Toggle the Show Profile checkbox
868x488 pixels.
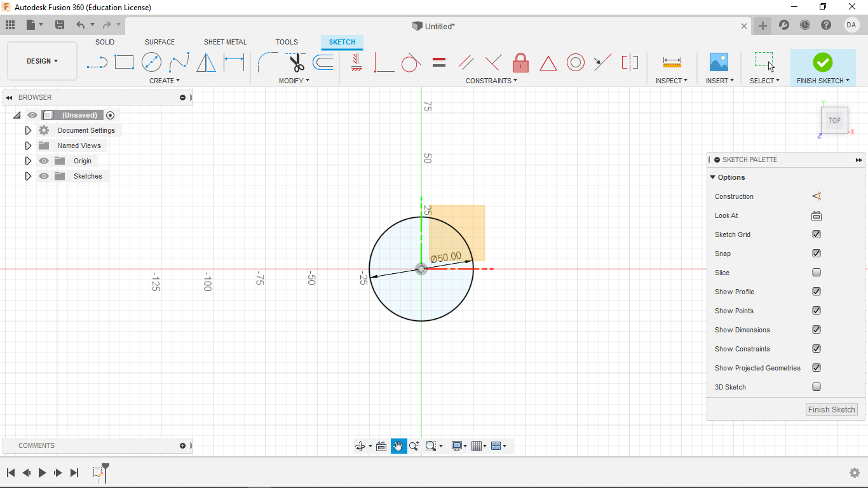click(x=817, y=292)
